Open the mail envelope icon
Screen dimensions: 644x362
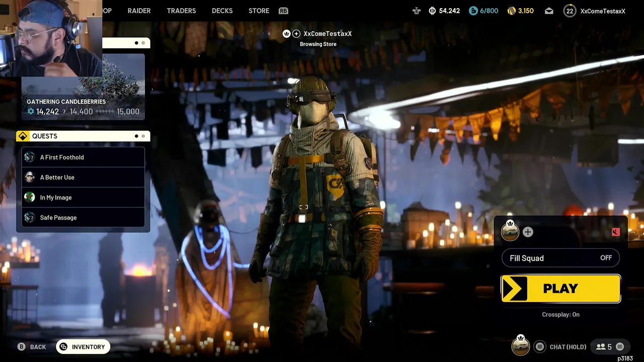click(549, 11)
